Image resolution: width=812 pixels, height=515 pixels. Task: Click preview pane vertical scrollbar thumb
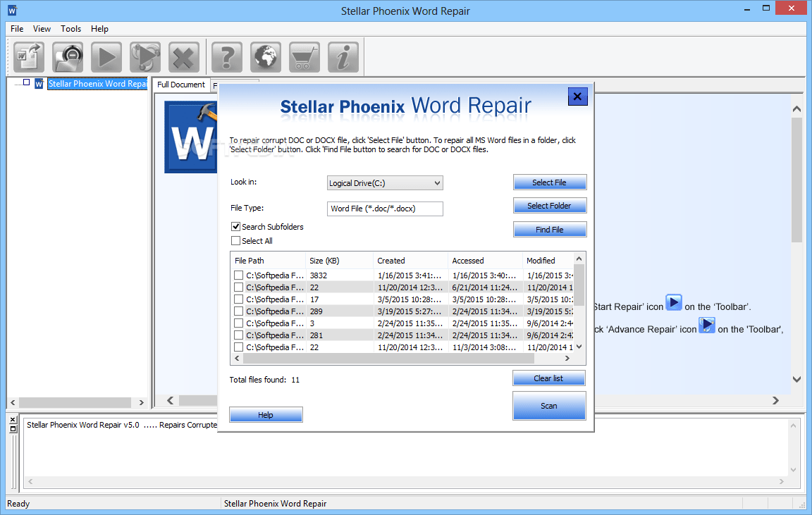click(797, 180)
